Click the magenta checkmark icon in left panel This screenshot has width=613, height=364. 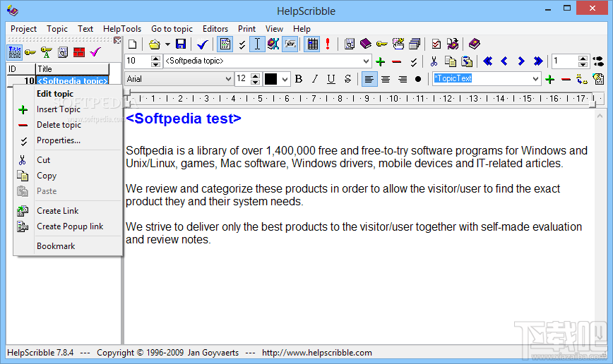(x=95, y=52)
